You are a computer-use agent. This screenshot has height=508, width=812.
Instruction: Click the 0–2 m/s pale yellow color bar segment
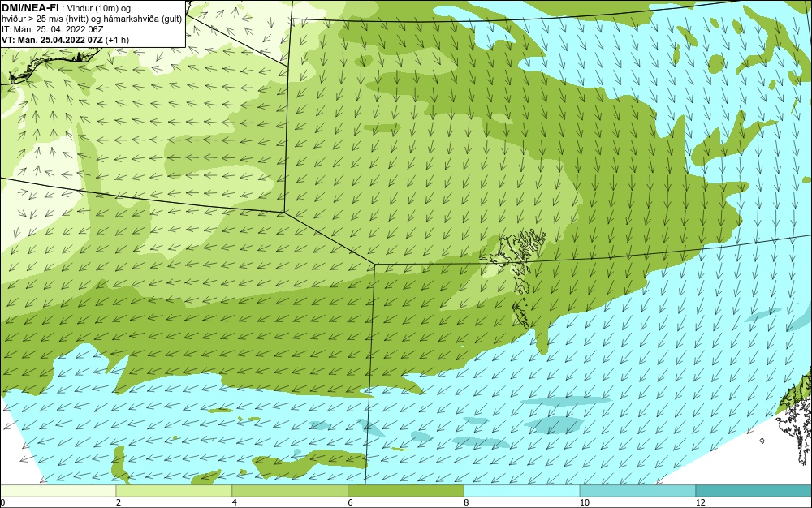pos(58,491)
